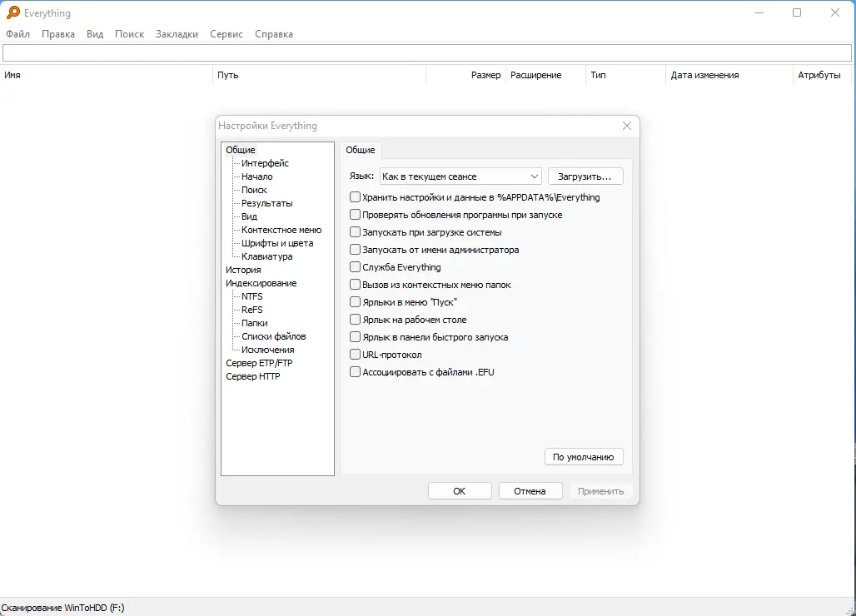Check Запускать от имени администратора
Screen dimensions: 856x616
coord(355,250)
